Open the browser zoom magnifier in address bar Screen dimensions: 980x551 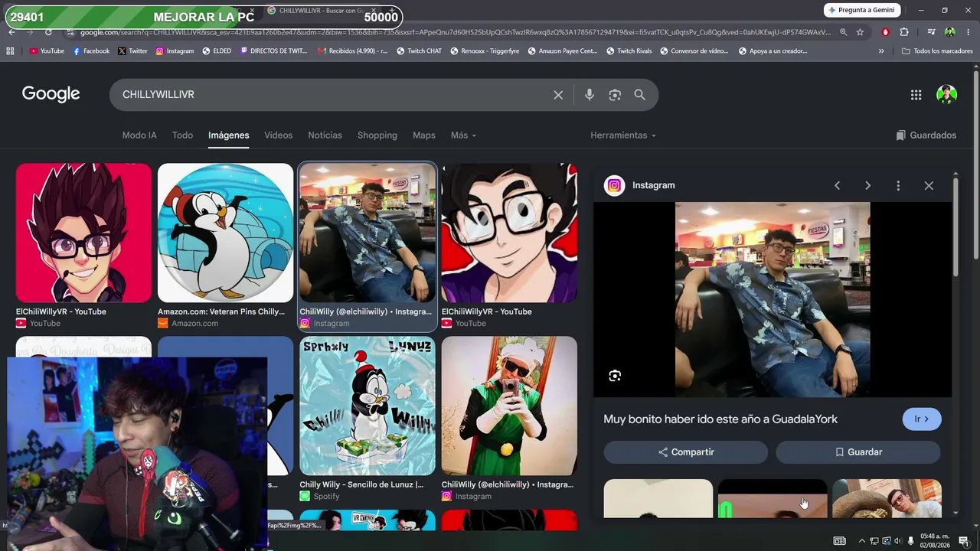pyautogui.click(x=843, y=32)
